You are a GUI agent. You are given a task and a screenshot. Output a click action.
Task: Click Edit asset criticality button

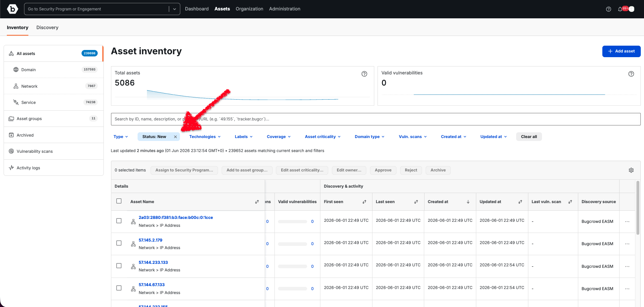tap(302, 170)
